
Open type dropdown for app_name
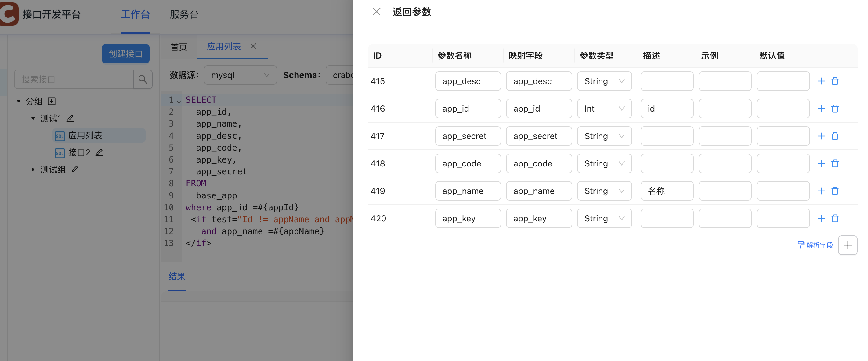pos(604,191)
